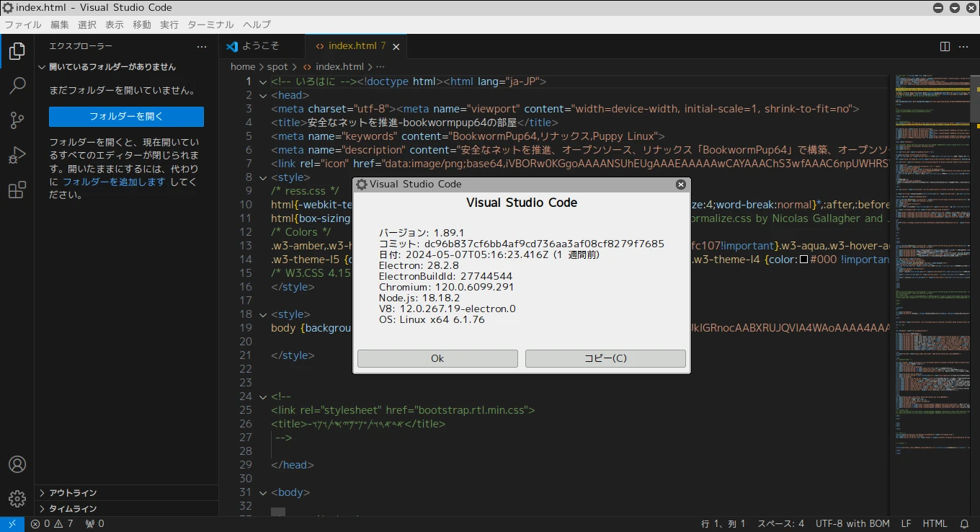Open the Manage settings gear icon

pyautogui.click(x=17, y=498)
